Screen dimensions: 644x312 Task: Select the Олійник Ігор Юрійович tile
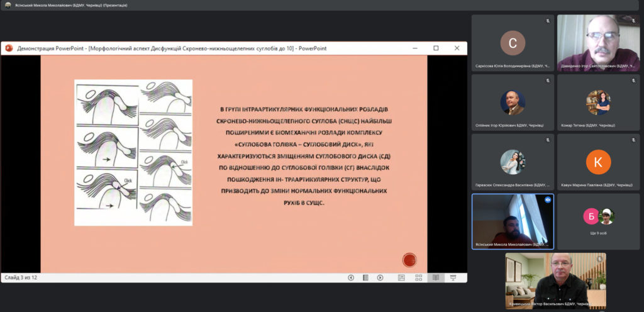click(x=513, y=102)
